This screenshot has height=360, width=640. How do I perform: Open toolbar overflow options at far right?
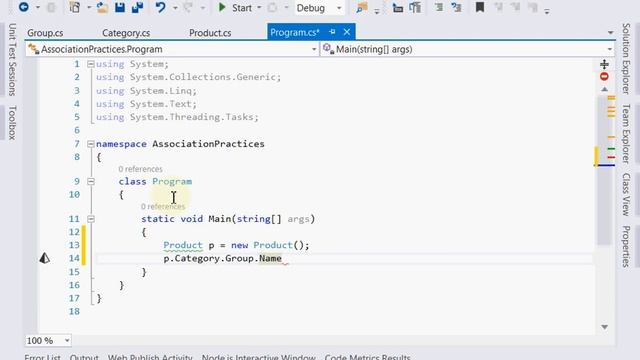coord(547,11)
